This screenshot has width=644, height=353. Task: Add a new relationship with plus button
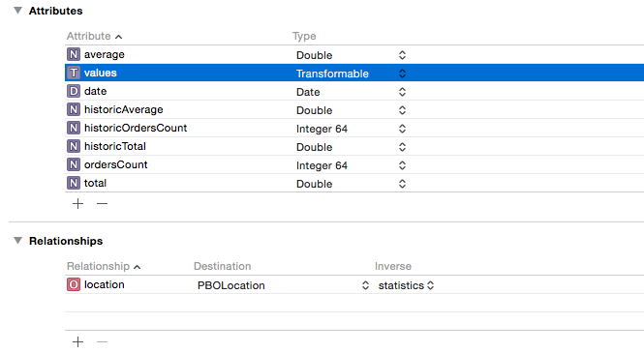tap(78, 341)
